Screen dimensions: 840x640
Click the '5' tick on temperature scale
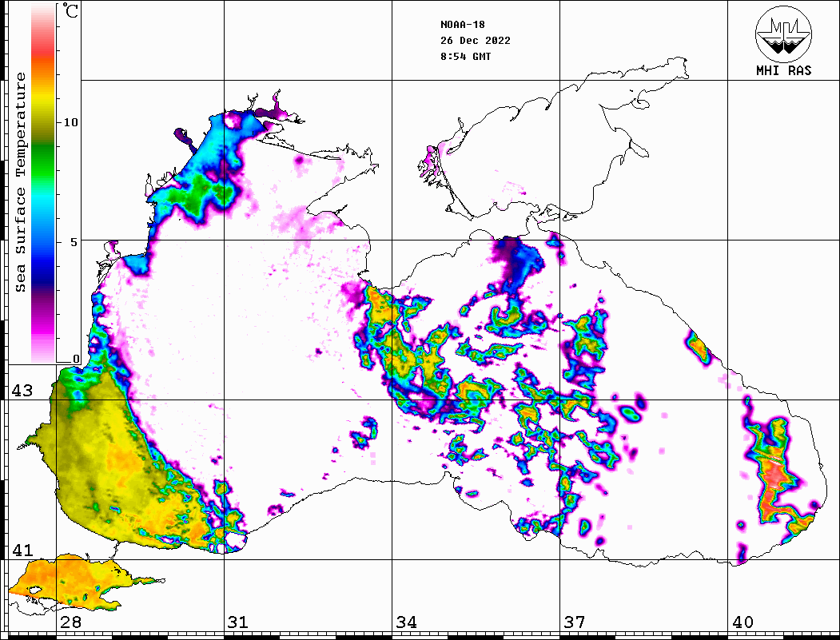coord(74,242)
